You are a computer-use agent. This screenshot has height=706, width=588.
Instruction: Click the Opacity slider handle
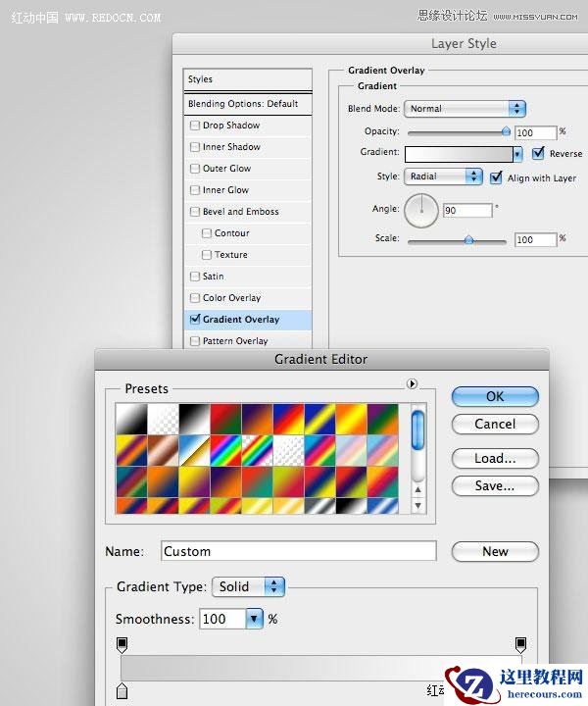click(x=506, y=131)
